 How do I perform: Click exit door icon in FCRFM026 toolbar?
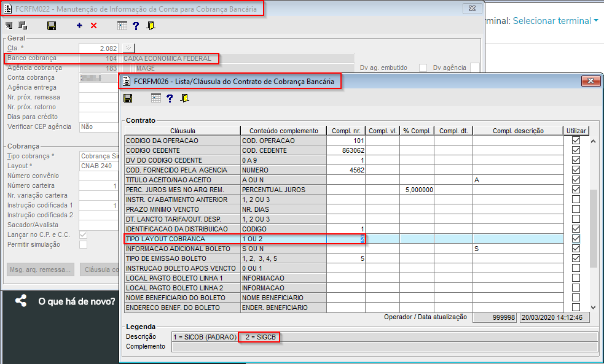(x=185, y=98)
